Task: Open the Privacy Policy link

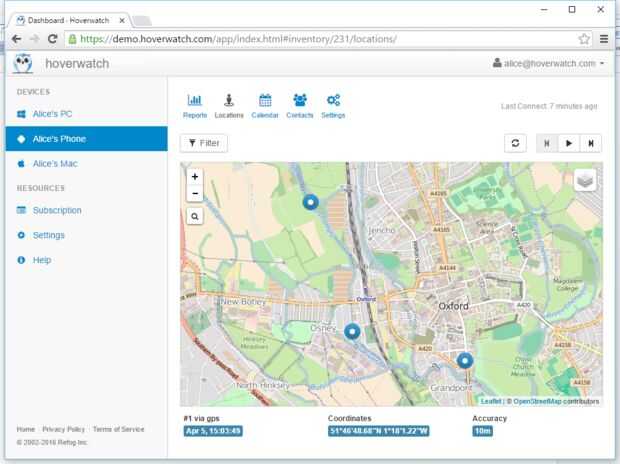Action: [x=64, y=429]
